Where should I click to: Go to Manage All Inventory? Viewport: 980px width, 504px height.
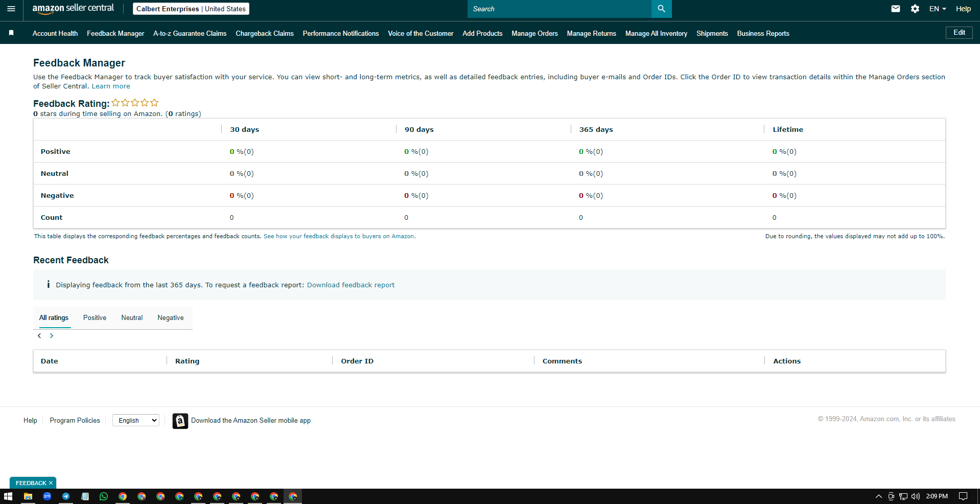[656, 33]
